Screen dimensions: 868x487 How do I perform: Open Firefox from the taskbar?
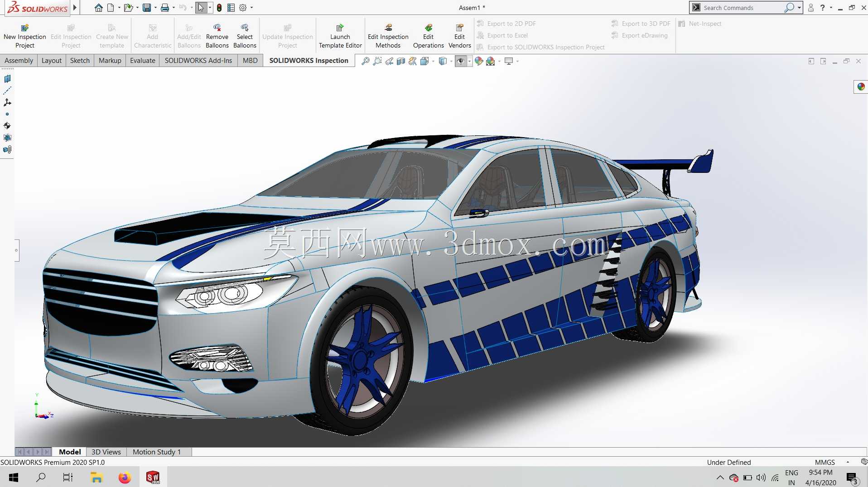(125, 477)
